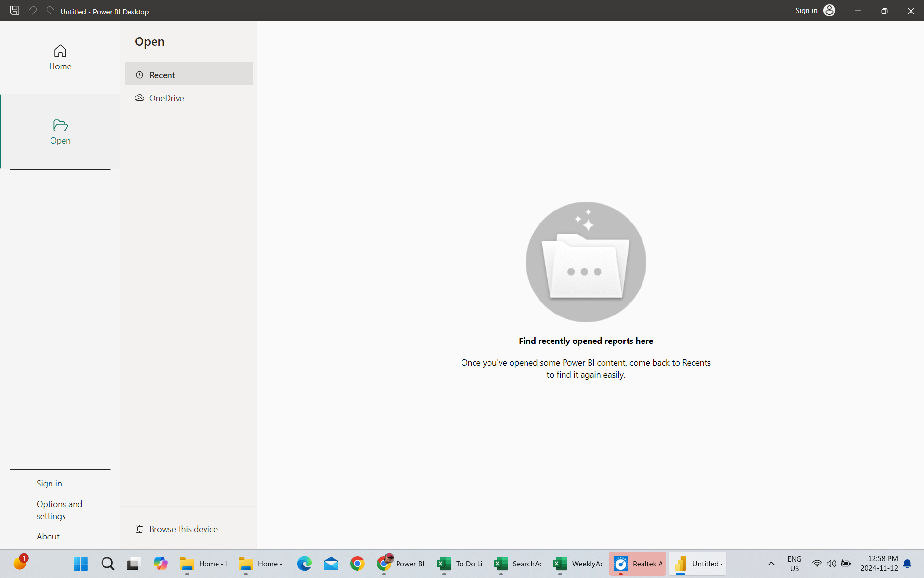
Task: Click Sign in at top right
Action: tap(806, 11)
